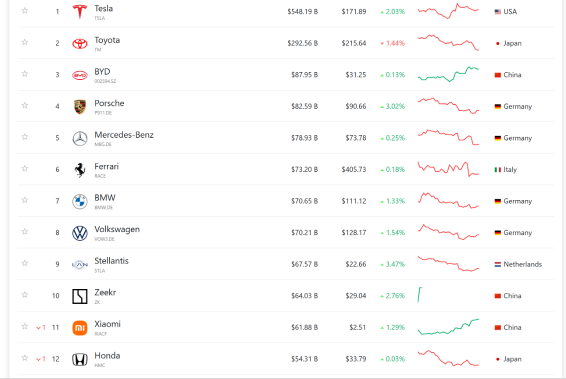This screenshot has height=379, width=566.
Task: Open the Zeekr company link
Action: [105, 292]
